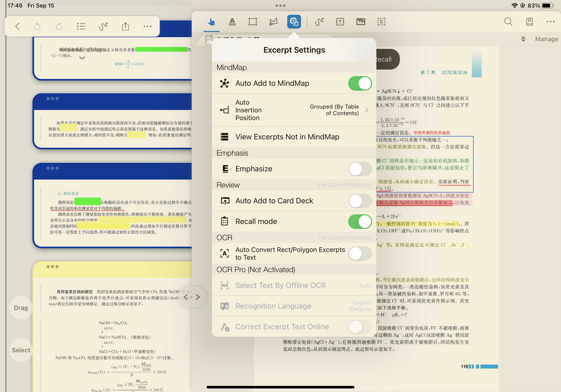This screenshot has height=392, width=561.
Task: Disable Auto Add to MindMap switch
Action: (x=360, y=83)
